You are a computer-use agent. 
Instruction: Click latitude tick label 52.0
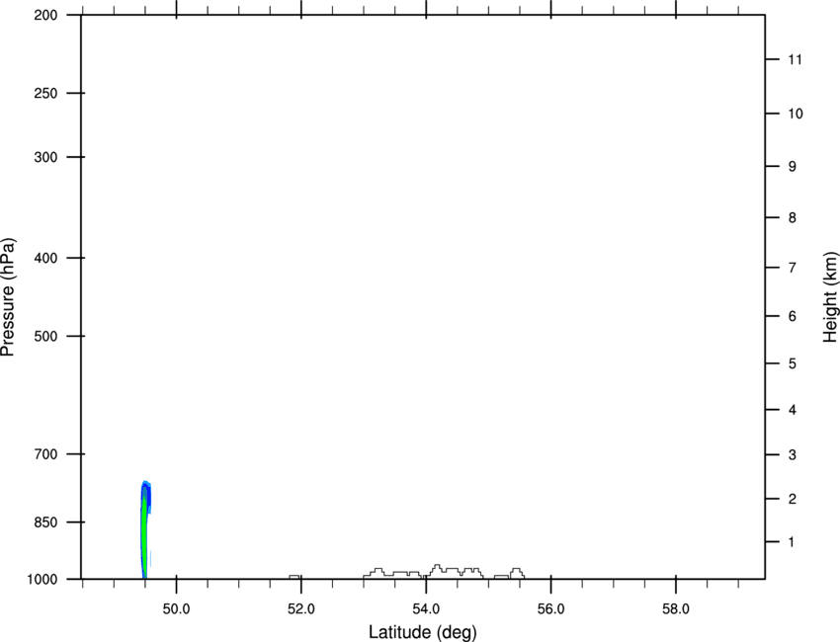click(x=301, y=609)
